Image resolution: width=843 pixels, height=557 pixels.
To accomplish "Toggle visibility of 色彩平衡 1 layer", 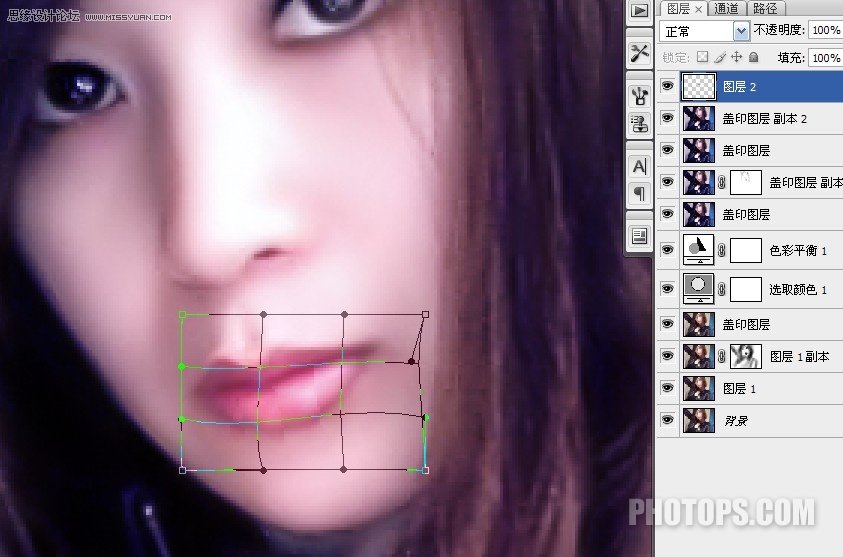I will 668,250.
